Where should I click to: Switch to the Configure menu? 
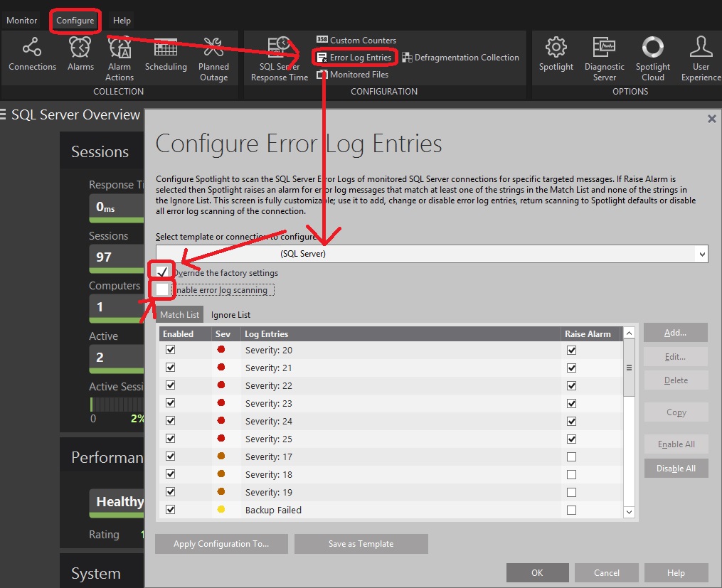click(x=75, y=20)
